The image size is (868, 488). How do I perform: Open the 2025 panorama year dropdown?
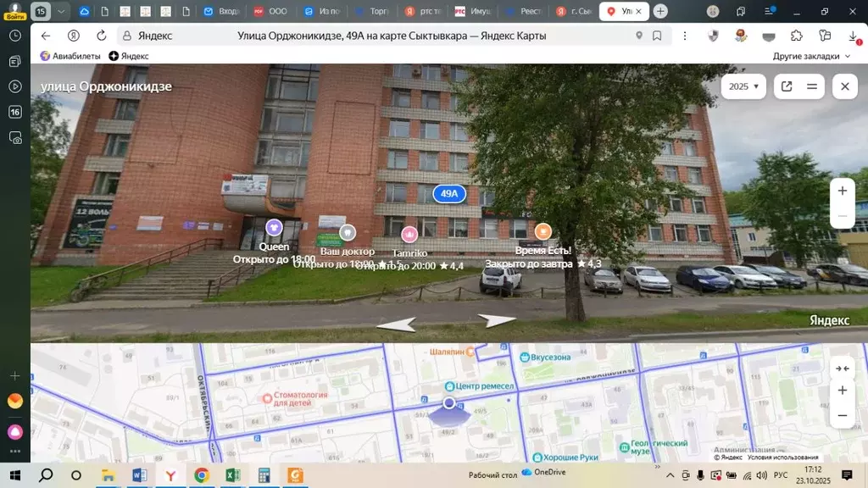pos(743,86)
